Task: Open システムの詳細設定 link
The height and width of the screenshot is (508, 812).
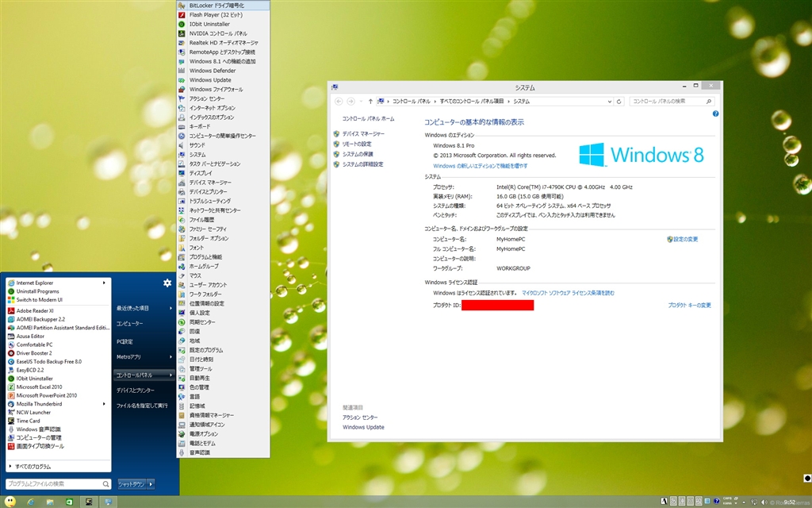Action: tap(362, 164)
